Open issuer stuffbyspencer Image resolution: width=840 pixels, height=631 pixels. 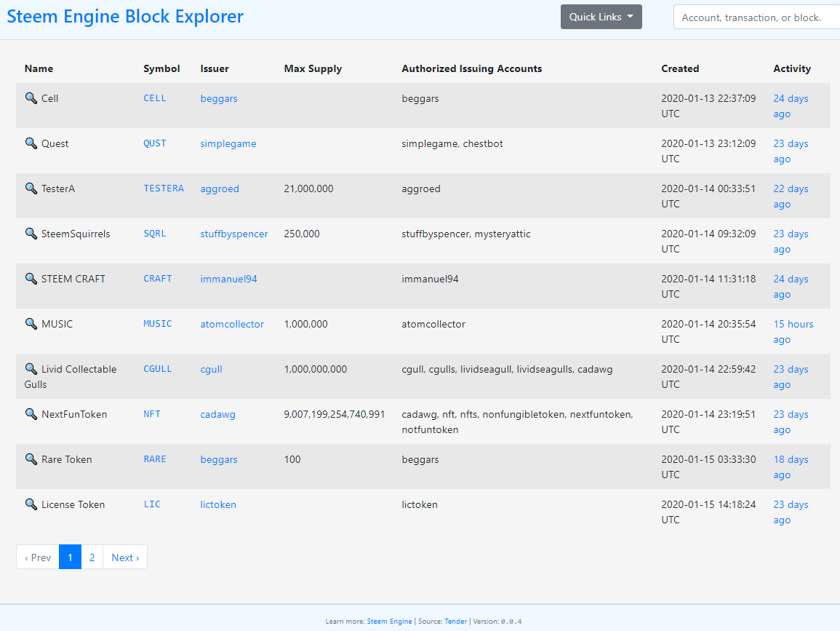(234, 234)
